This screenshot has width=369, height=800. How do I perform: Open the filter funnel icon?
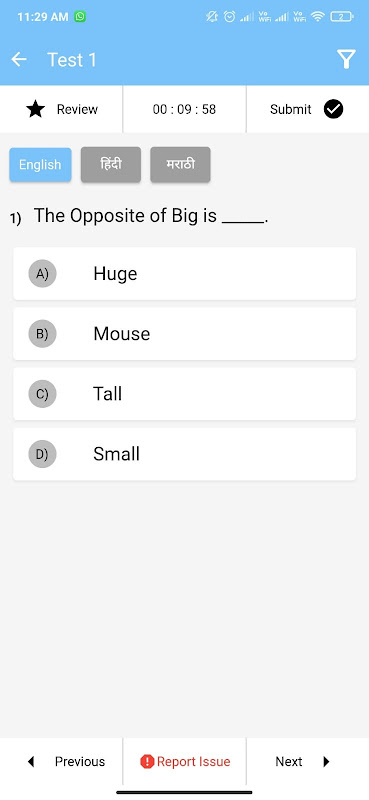click(x=346, y=60)
